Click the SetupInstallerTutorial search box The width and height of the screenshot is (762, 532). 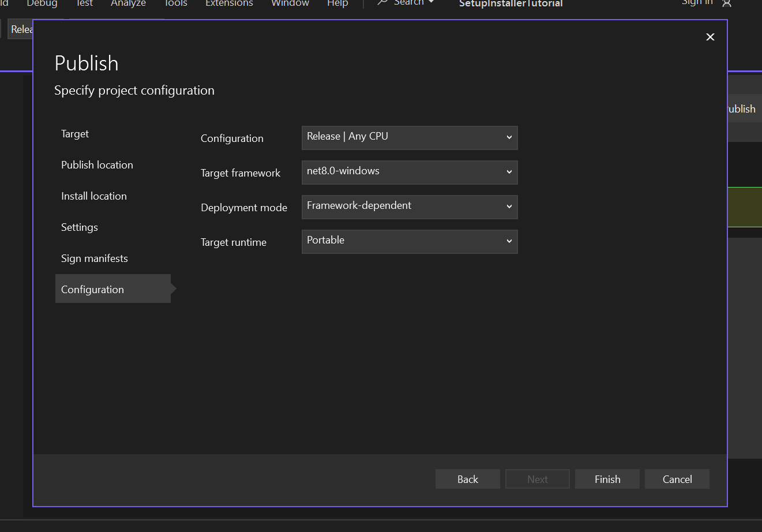[x=510, y=3]
